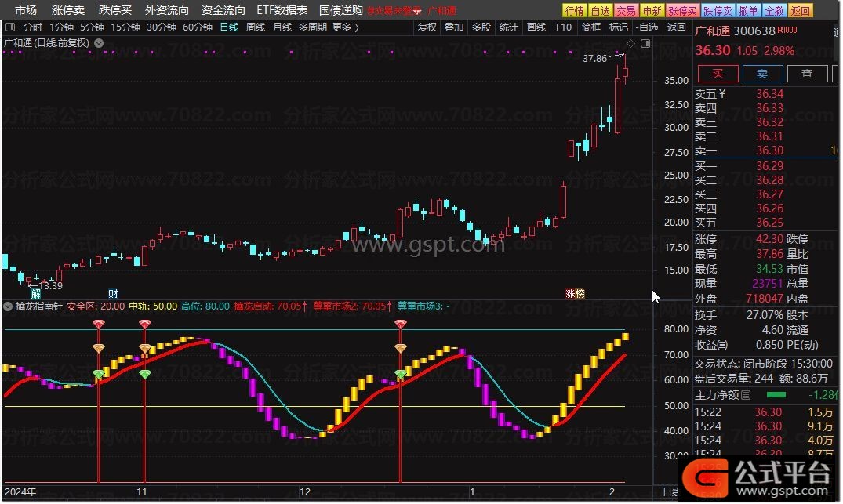Switch to the 15分钟 period
The width and height of the screenshot is (843, 504).
pyautogui.click(x=125, y=27)
